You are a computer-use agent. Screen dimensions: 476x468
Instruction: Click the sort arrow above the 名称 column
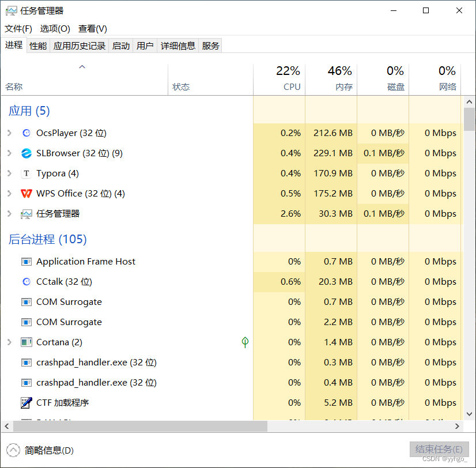pos(82,67)
